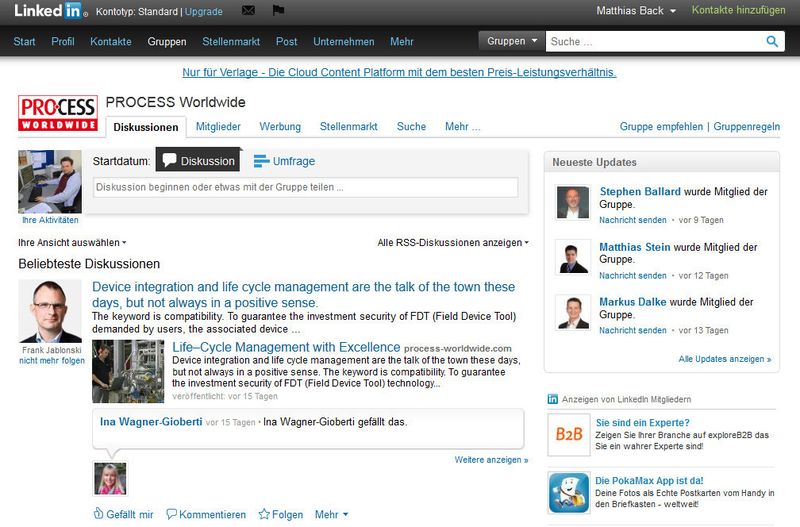Click Ina Wagner-Gioberti's small avatar
The image size is (800, 527).
(x=110, y=479)
